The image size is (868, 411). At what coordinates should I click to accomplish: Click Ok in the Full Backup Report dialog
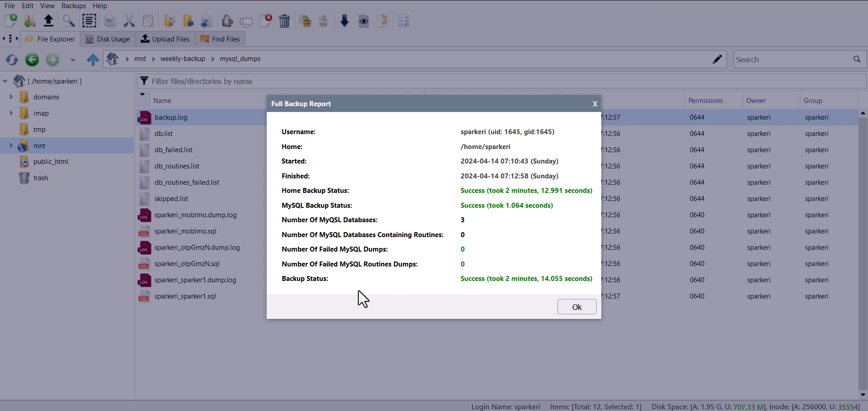pos(577,307)
